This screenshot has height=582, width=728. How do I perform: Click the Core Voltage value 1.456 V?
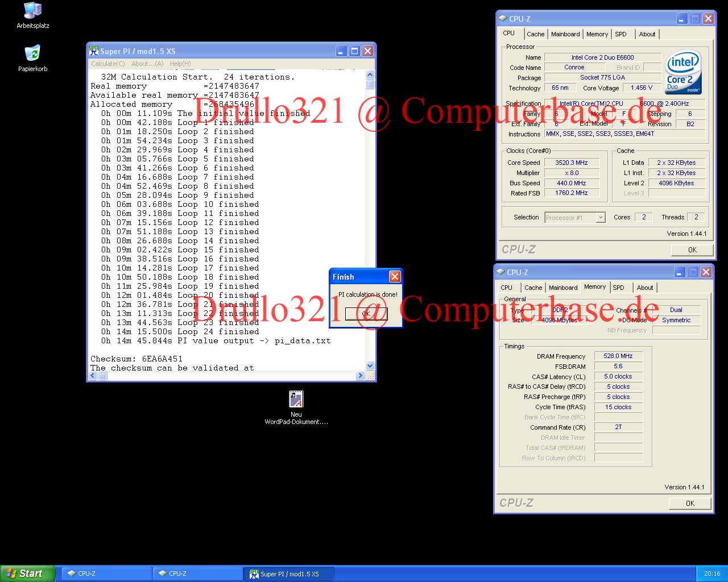[642, 88]
